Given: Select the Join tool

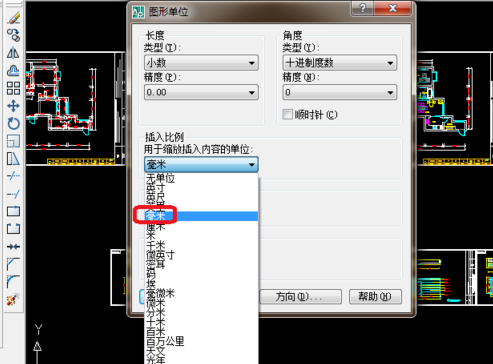Looking at the screenshot, I should tap(13, 247).
